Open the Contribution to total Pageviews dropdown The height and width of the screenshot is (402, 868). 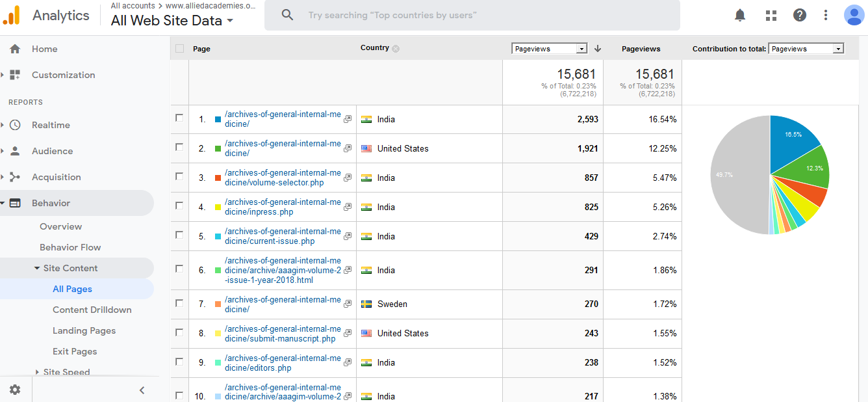(x=806, y=49)
